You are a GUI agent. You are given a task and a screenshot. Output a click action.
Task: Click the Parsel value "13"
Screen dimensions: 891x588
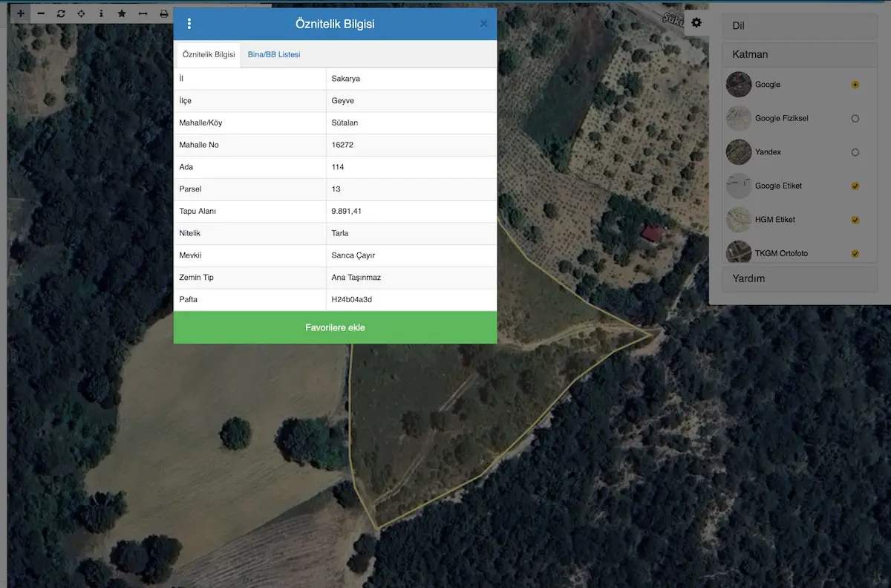[x=336, y=189]
